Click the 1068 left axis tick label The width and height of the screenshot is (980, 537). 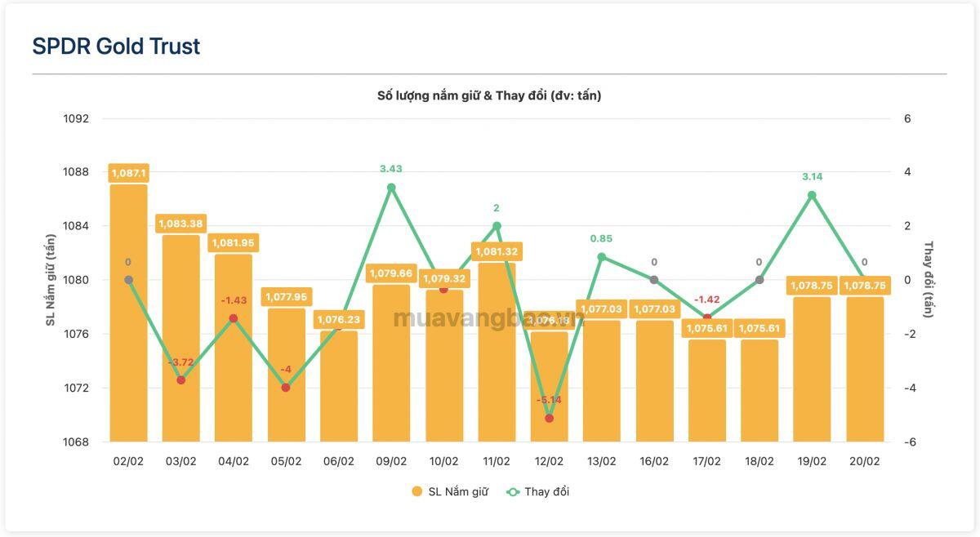click(76, 442)
